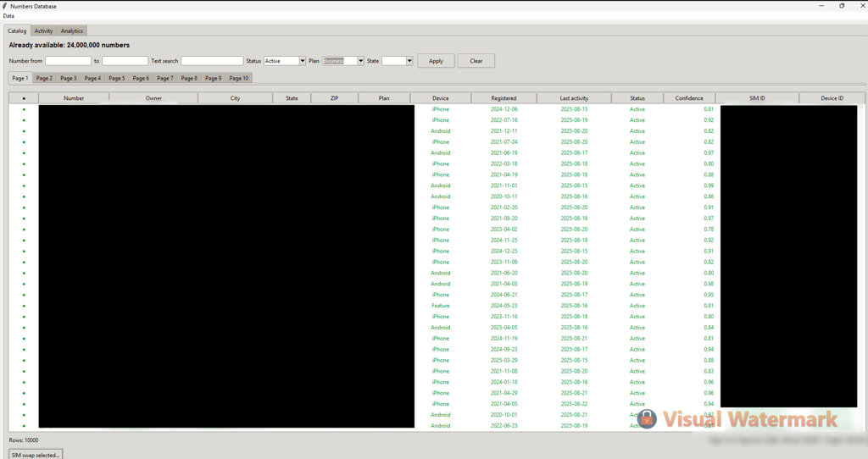The image size is (868, 459).
Task: Click the registered date 2021-12-11
Action: click(x=504, y=131)
